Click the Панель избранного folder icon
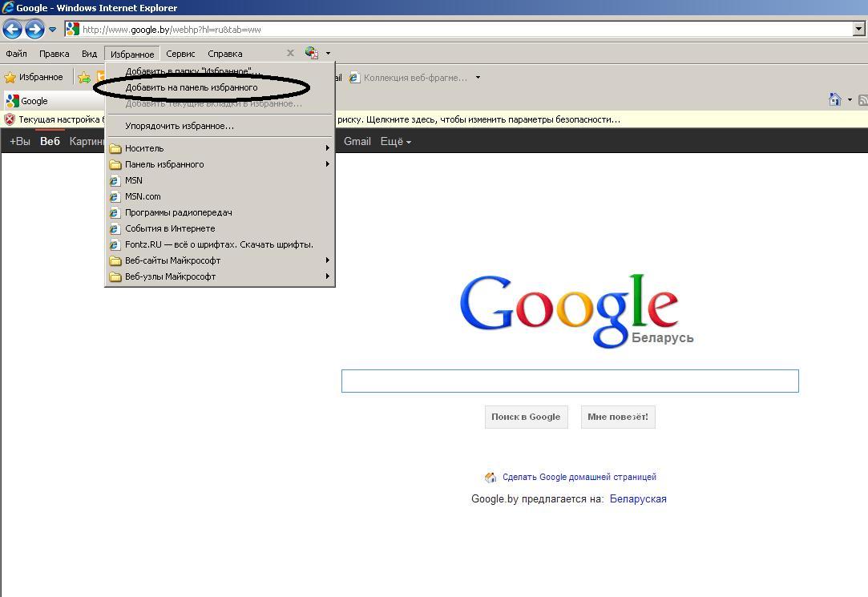The height and width of the screenshot is (597, 868). coord(115,164)
